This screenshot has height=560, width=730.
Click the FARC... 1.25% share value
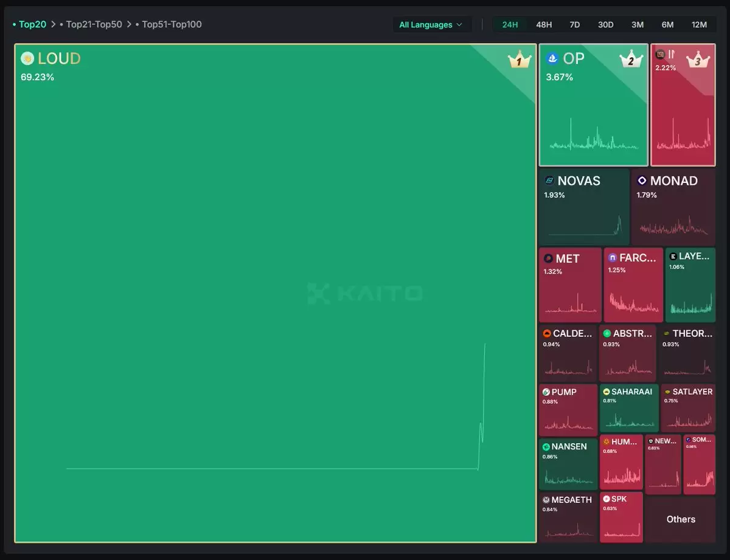click(617, 270)
